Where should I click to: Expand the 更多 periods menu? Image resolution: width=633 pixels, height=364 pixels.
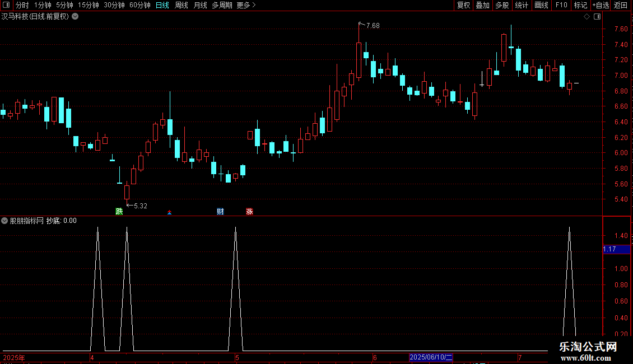click(x=246, y=5)
